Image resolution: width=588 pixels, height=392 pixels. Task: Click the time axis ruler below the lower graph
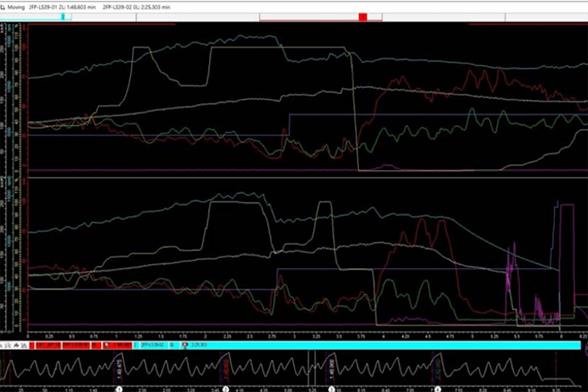(306, 335)
